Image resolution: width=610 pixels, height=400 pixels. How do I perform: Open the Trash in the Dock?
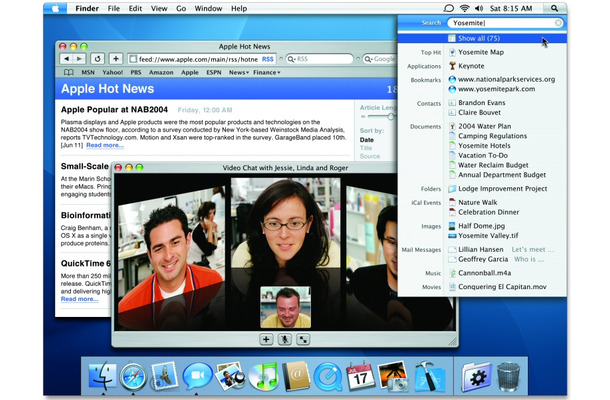[508, 376]
